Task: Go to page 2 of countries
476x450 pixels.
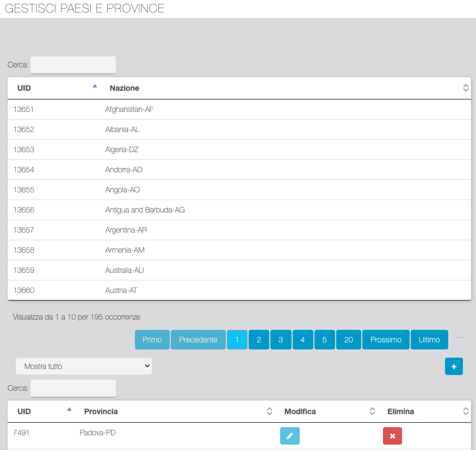Action: pos(259,340)
